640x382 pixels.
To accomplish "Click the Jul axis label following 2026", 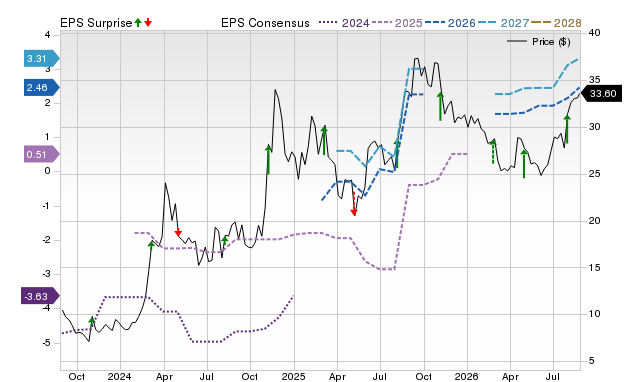I will pos(553,376).
